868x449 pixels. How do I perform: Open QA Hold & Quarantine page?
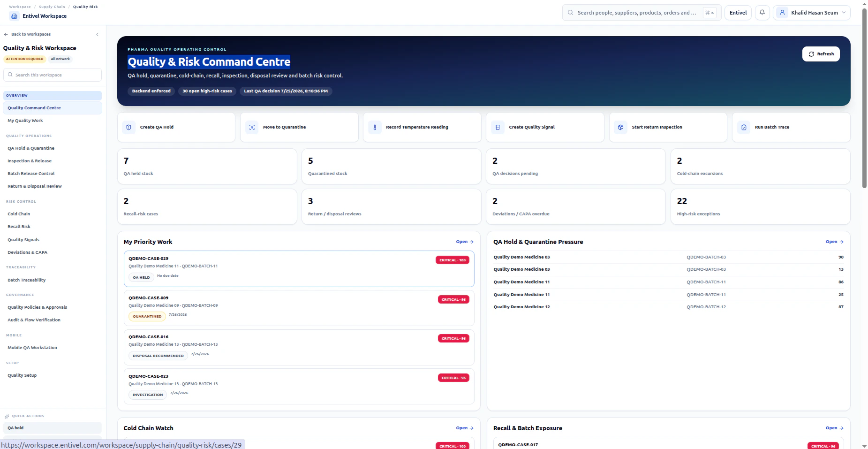point(53,148)
